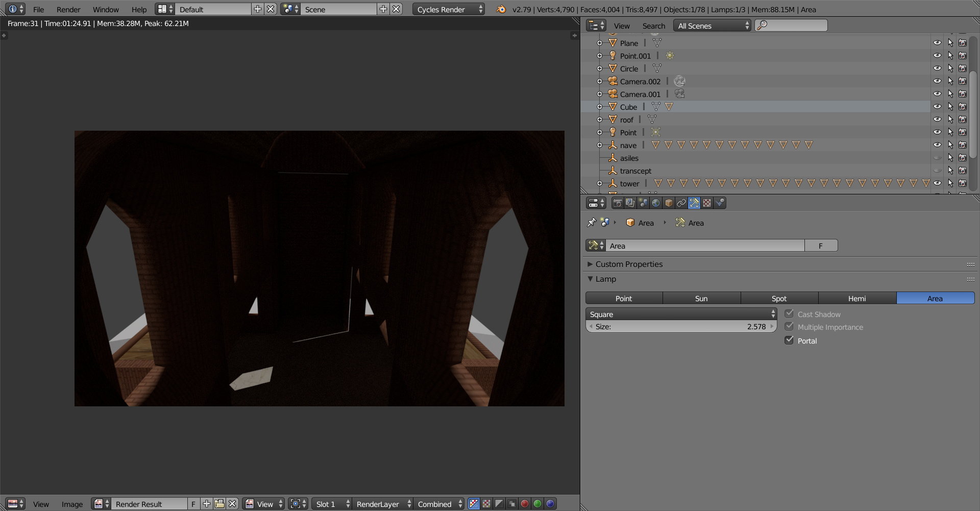Show color and alpha channels display

coord(474,504)
